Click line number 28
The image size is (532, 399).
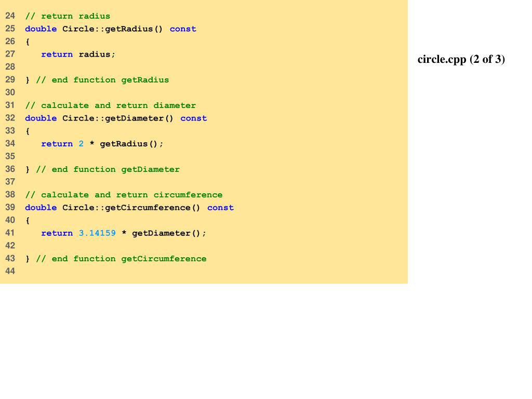coord(10,67)
